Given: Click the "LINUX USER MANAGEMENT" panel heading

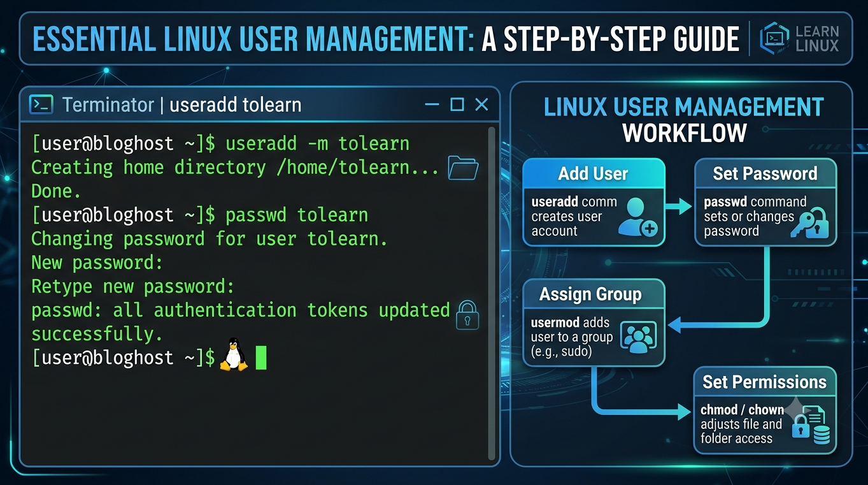Looking at the screenshot, I should (684, 106).
